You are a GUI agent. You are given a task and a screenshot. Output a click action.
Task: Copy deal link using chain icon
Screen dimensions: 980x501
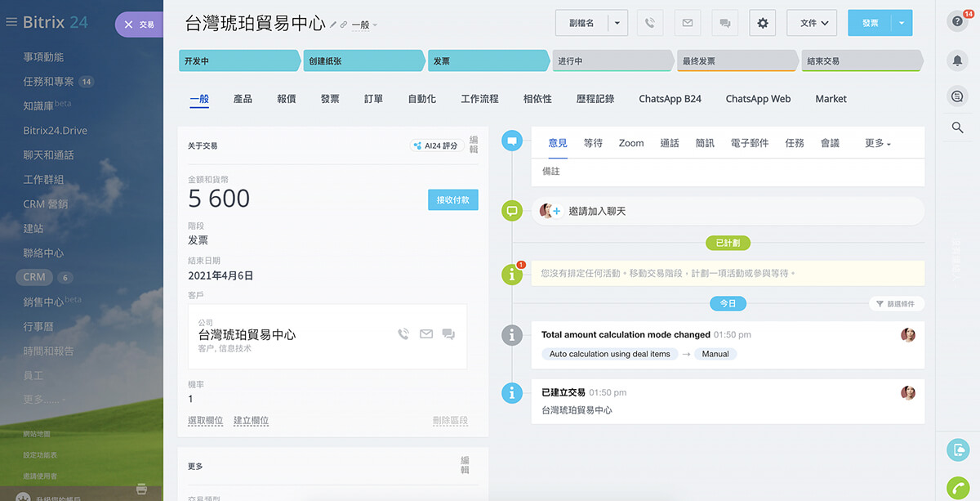click(344, 25)
